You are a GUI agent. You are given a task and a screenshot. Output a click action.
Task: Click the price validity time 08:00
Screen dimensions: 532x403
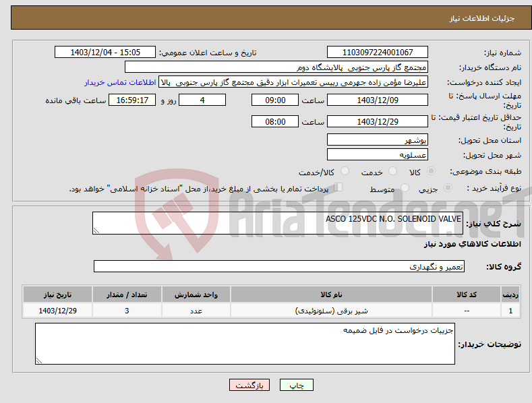tap(275, 121)
